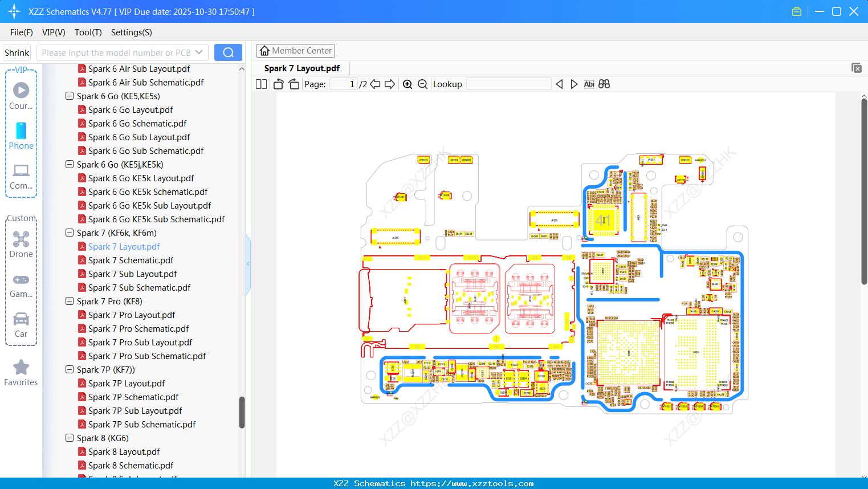Rotate the layout clockwise
Image resolution: width=868 pixels, height=489 pixels.
pos(294,84)
